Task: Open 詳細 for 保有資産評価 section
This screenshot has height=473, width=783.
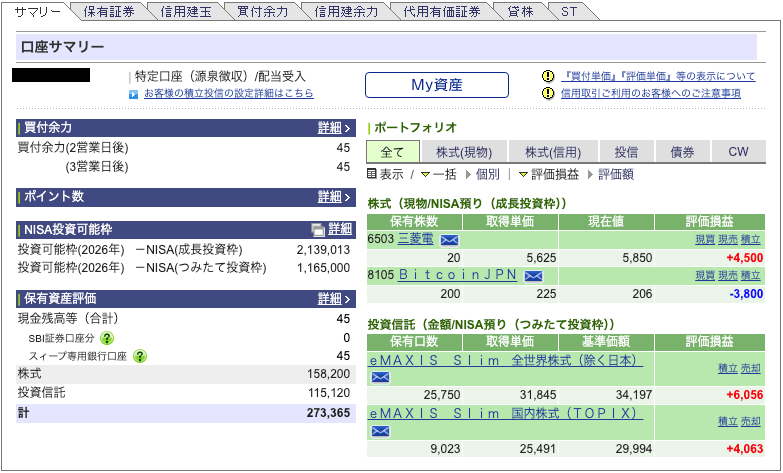Action: pyautogui.click(x=334, y=298)
